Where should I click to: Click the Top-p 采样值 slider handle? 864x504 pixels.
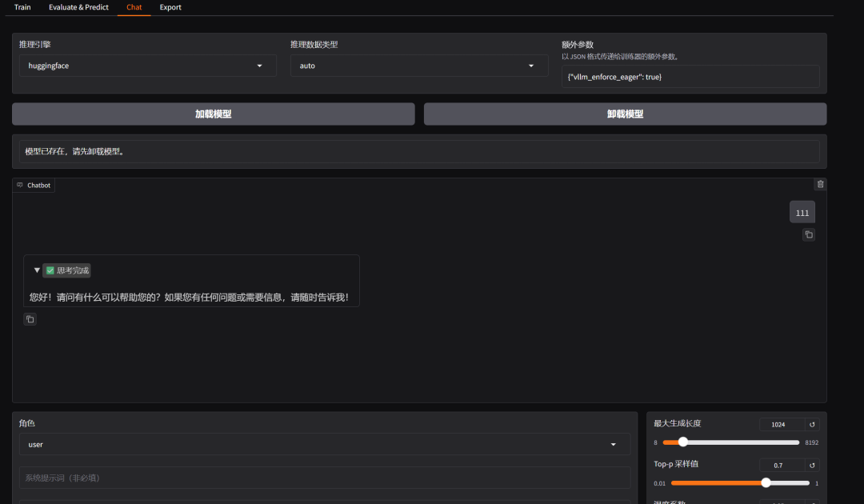[x=766, y=482]
